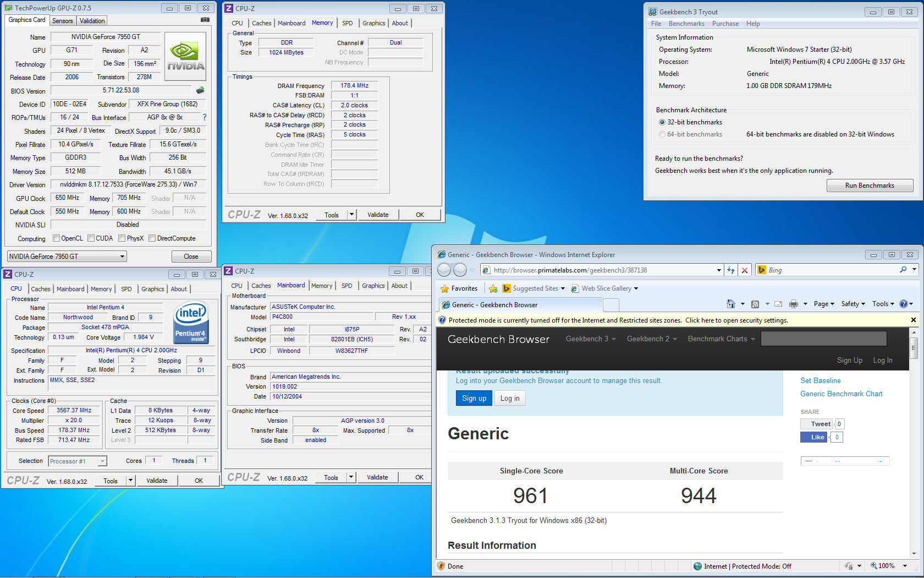This screenshot has width=924, height=578.
Task: Click Generic Benchmark Chart link
Action: (x=841, y=394)
